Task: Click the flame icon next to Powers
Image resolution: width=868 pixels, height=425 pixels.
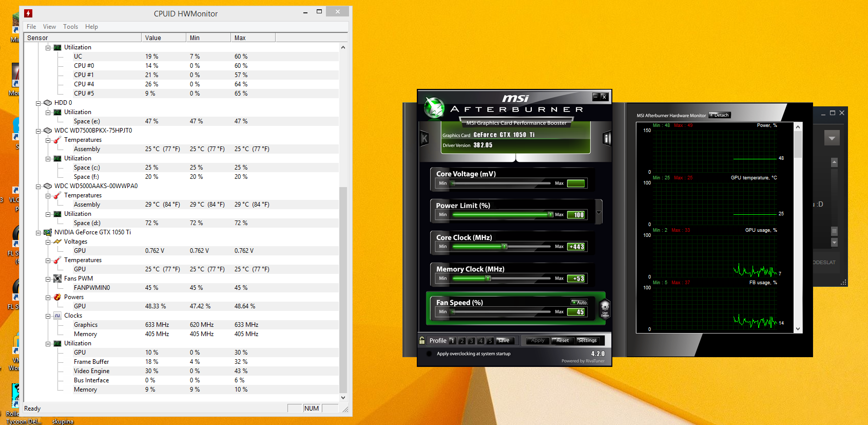Action: 57,297
